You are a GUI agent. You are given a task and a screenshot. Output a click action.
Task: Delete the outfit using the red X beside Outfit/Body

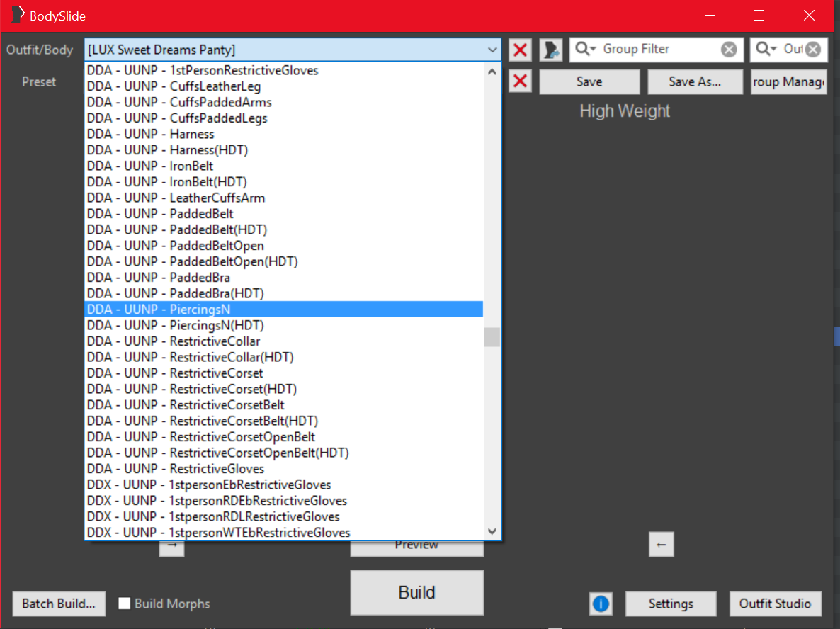(520, 50)
